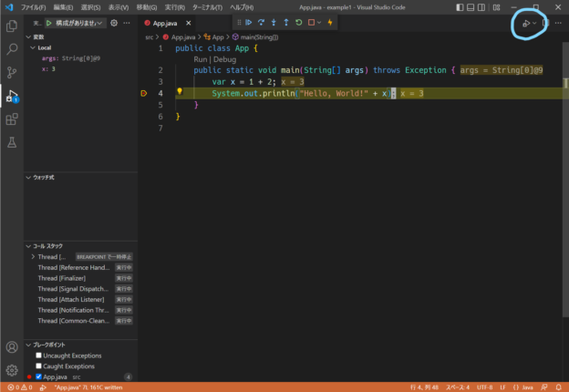This screenshot has height=392, width=569.
Task: Click the debug toolbar drag handle
Action: pyautogui.click(x=239, y=23)
